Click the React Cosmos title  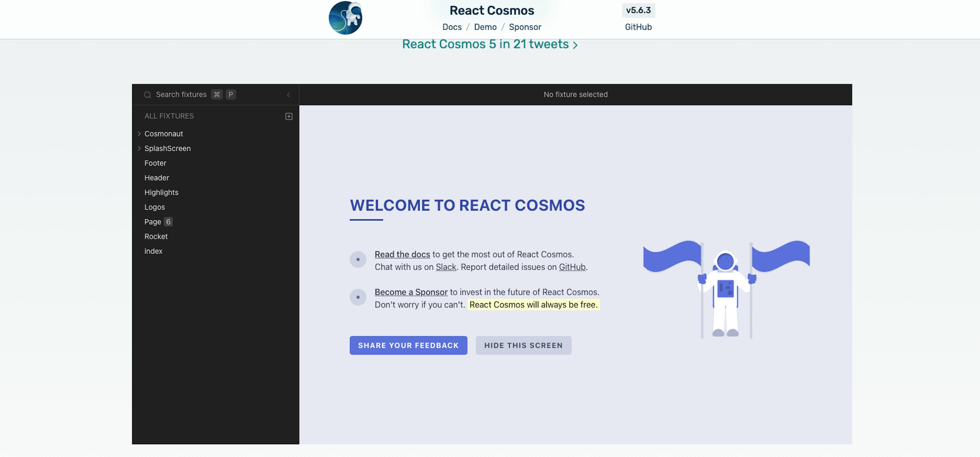pos(492,11)
